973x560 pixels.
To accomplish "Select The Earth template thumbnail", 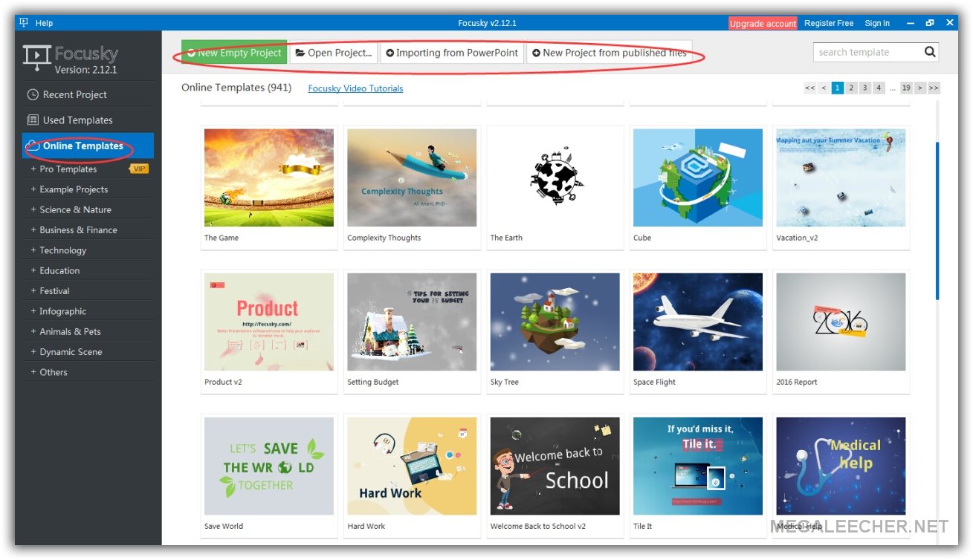I will [555, 178].
